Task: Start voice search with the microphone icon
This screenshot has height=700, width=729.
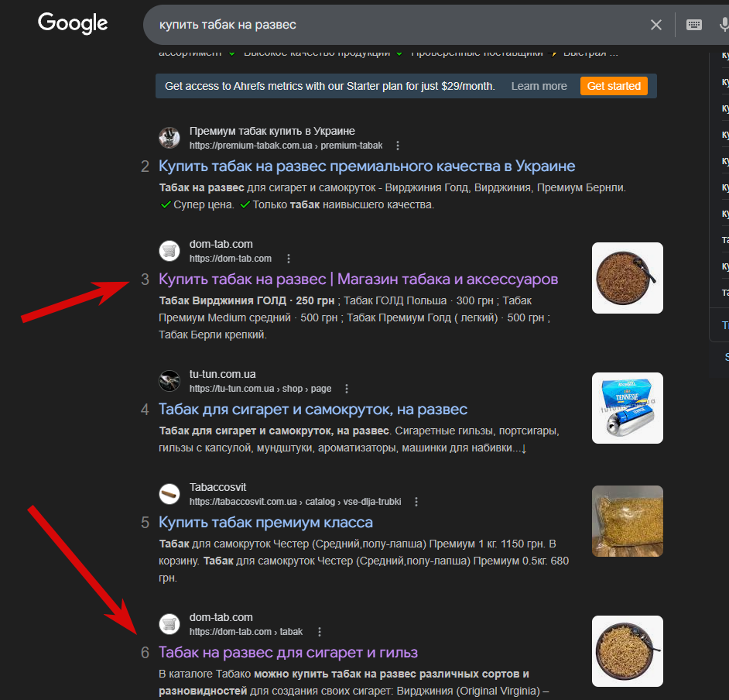Action: coord(724,25)
